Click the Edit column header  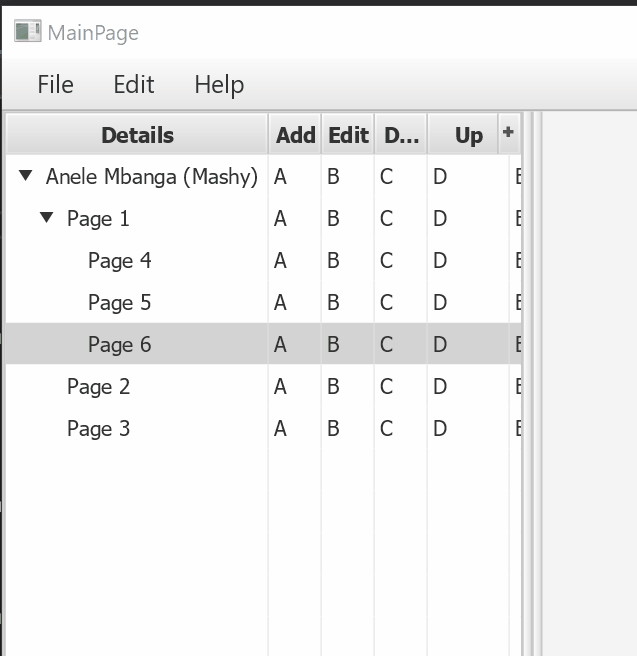pos(348,135)
